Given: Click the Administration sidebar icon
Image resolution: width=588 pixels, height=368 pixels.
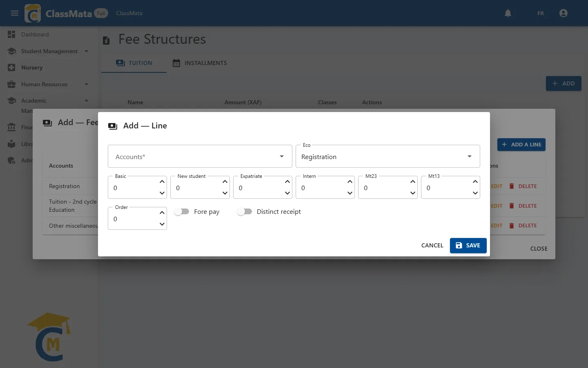Looking at the screenshot, I should [x=11, y=160].
